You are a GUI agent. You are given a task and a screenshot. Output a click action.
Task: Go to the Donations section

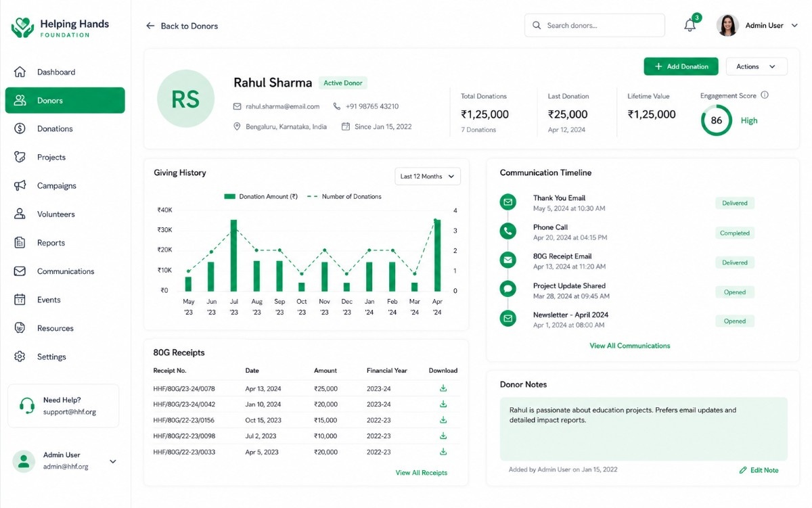click(x=65, y=129)
